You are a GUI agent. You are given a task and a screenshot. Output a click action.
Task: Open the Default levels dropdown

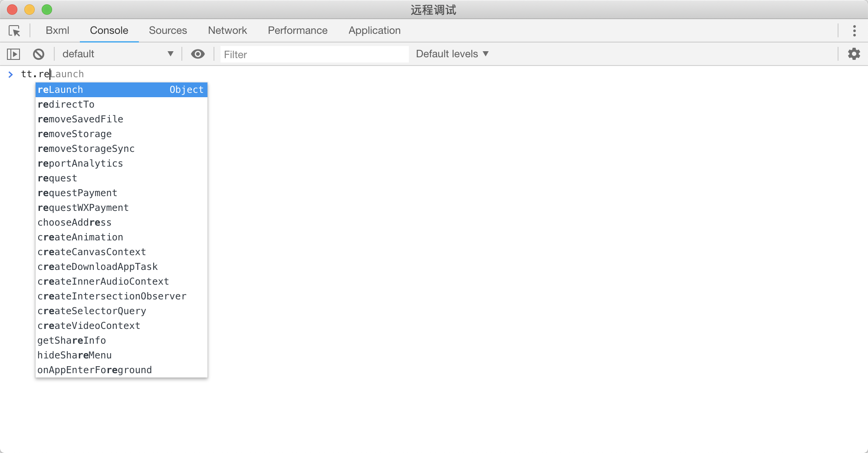click(452, 54)
